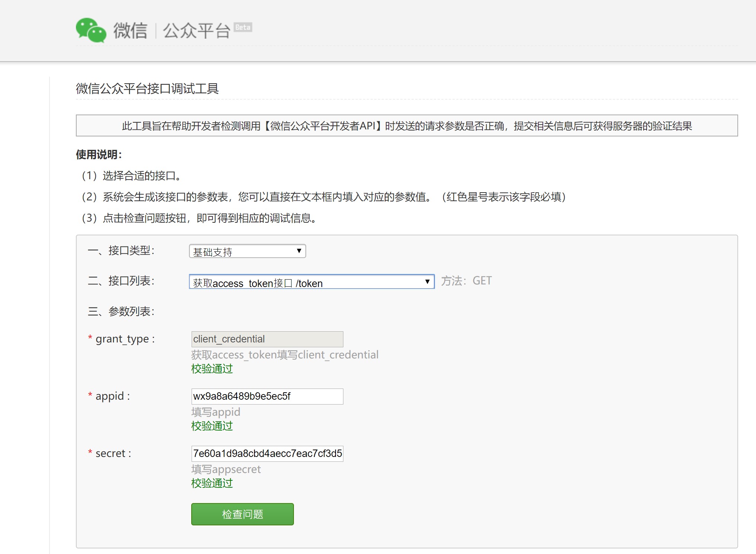
Task: Click the secret input field
Action: pyautogui.click(x=267, y=454)
